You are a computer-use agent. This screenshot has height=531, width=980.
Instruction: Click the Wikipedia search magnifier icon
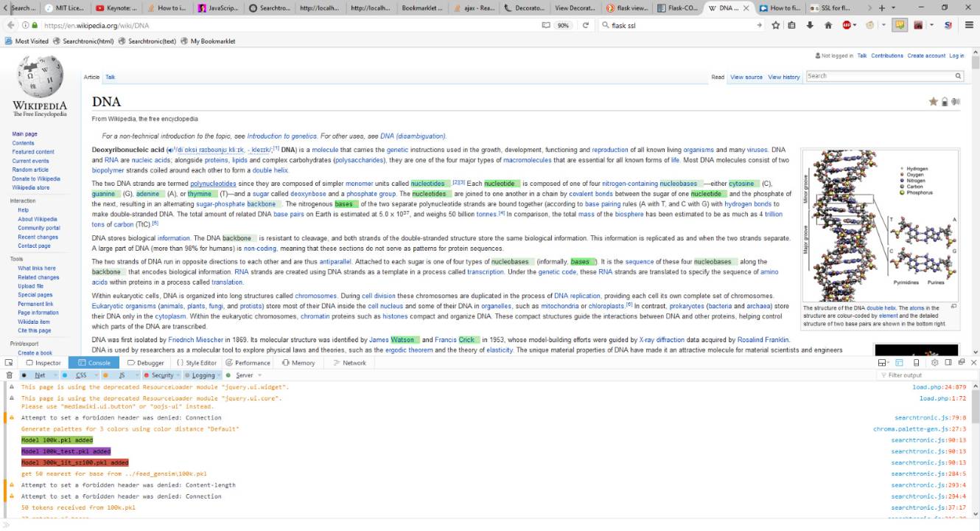point(959,76)
